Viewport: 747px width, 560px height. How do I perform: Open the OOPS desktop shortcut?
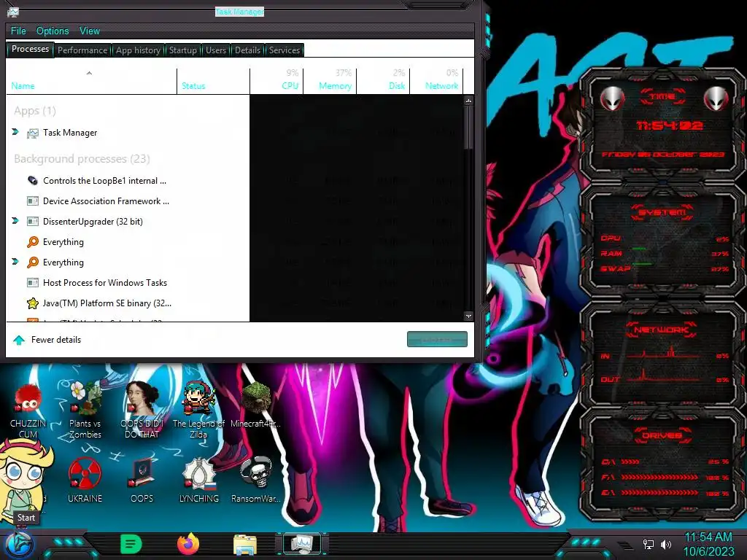[x=142, y=480]
